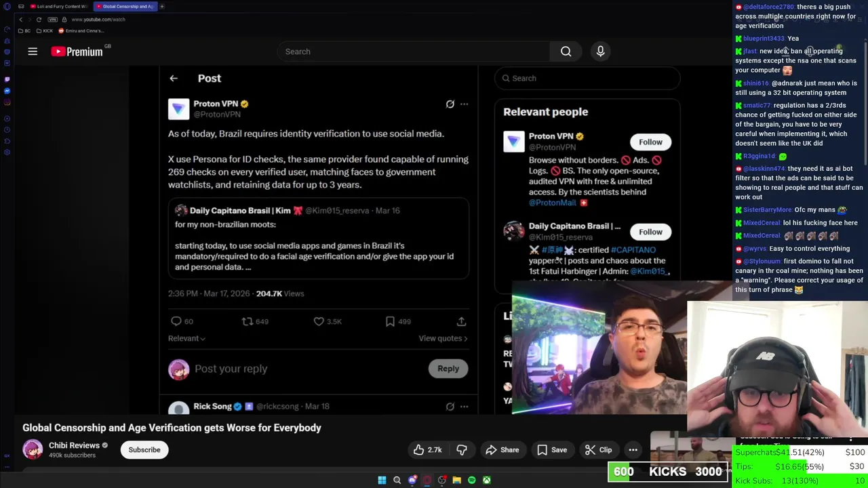Open the Chibi Reviews channel avatar
Viewport: 868px width, 488px height.
(x=33, y=449)
